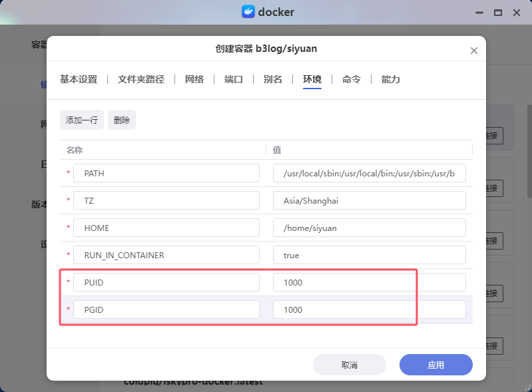
Task: Select the RUN_IN_CONTAINER name field
Action: click(166, 255)
